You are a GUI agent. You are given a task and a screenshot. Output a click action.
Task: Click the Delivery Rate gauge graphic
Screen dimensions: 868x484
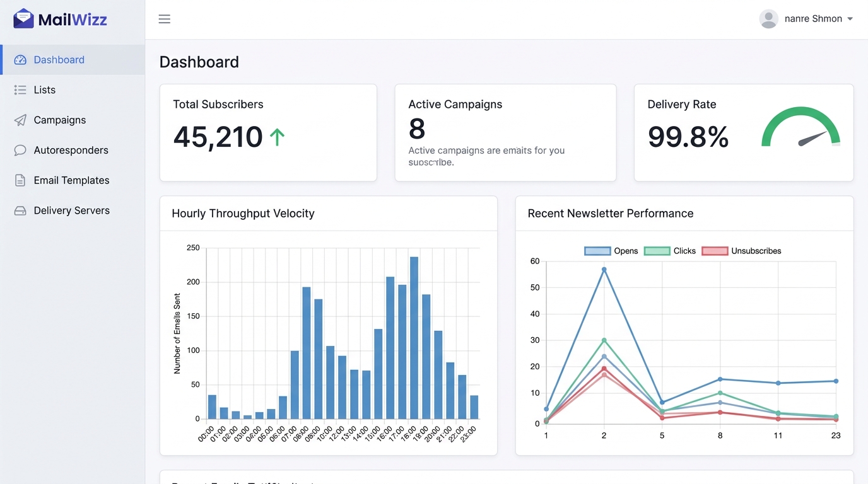coord(801,127)
